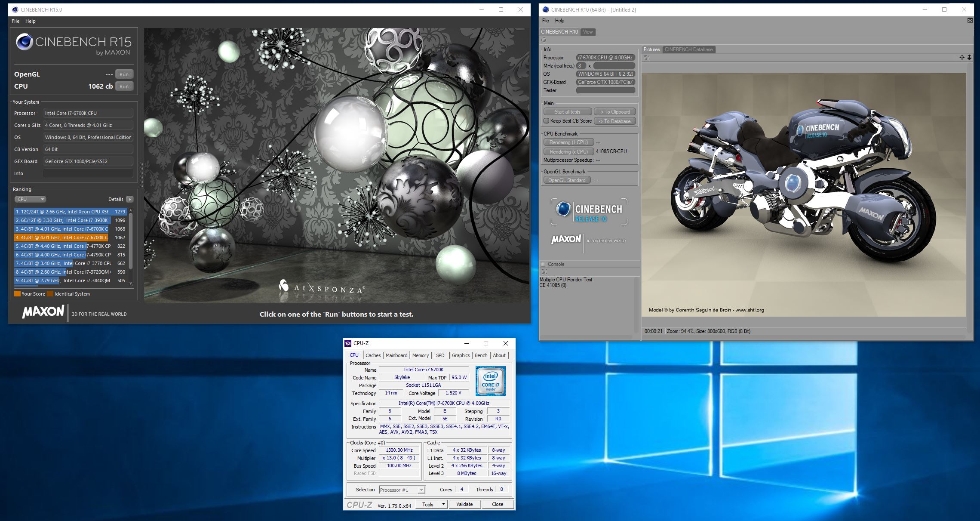
Task: Open the Help menu in Cinebench R15
Action: [31, 21]
